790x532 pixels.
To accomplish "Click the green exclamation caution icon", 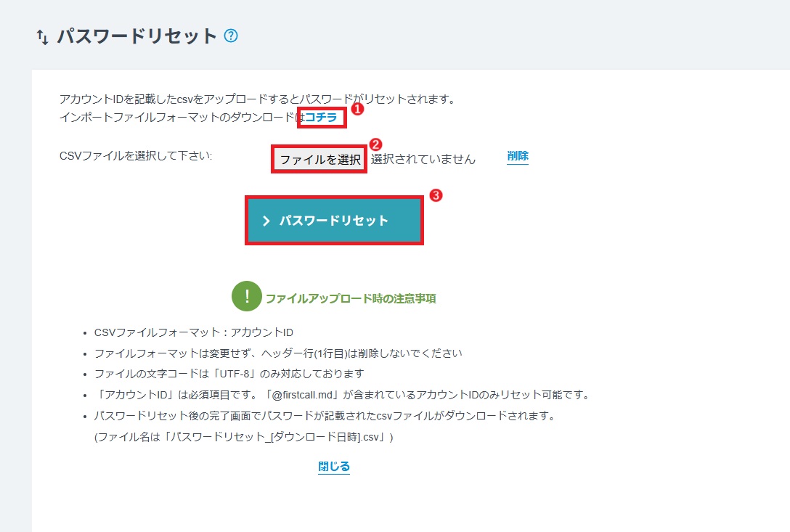I will [x=248, y=296].
